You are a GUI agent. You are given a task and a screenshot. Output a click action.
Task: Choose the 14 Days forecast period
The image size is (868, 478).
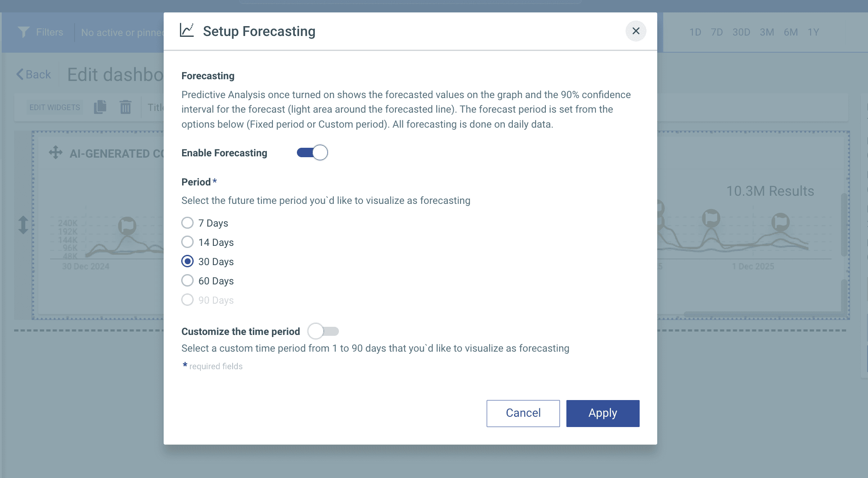[x=188, y=242]
